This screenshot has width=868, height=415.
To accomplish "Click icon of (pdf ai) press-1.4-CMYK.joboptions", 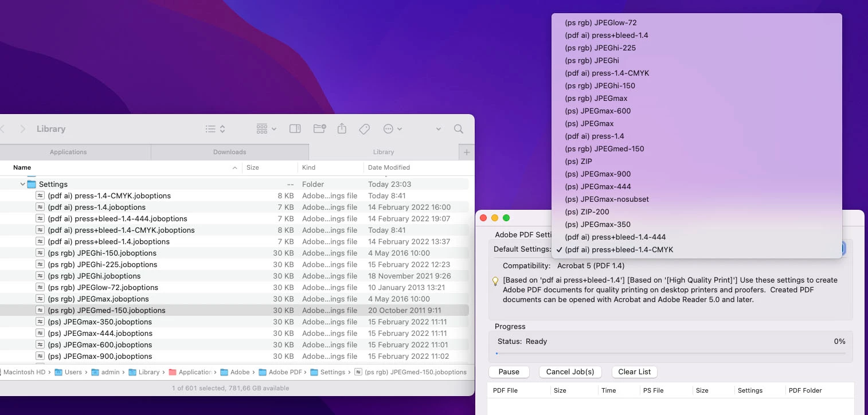I will coord(40,195).
